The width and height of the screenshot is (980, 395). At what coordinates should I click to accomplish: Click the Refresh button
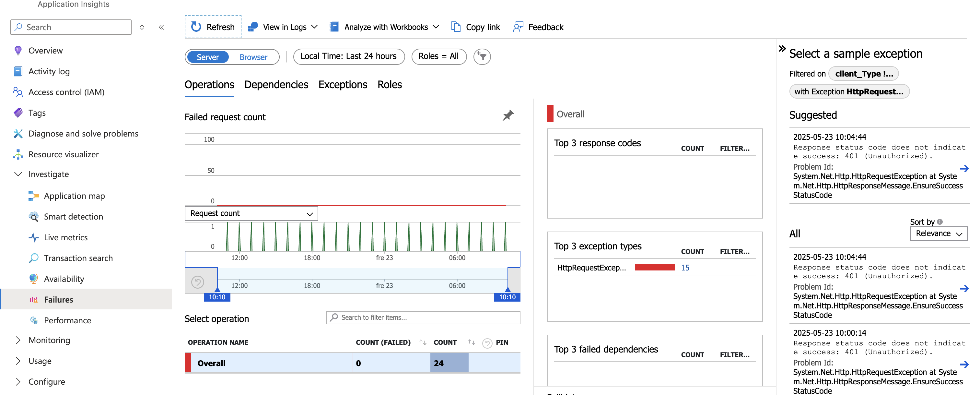click(213, 27)
